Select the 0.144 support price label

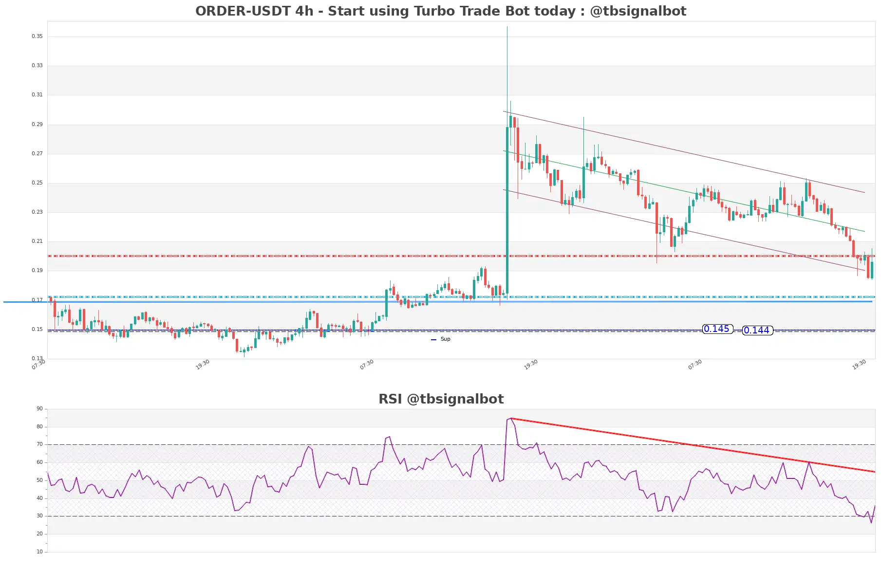(757, 331)
